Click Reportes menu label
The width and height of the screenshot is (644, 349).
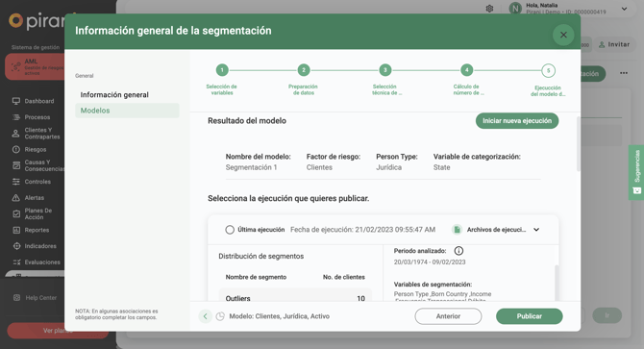point(37,230)
